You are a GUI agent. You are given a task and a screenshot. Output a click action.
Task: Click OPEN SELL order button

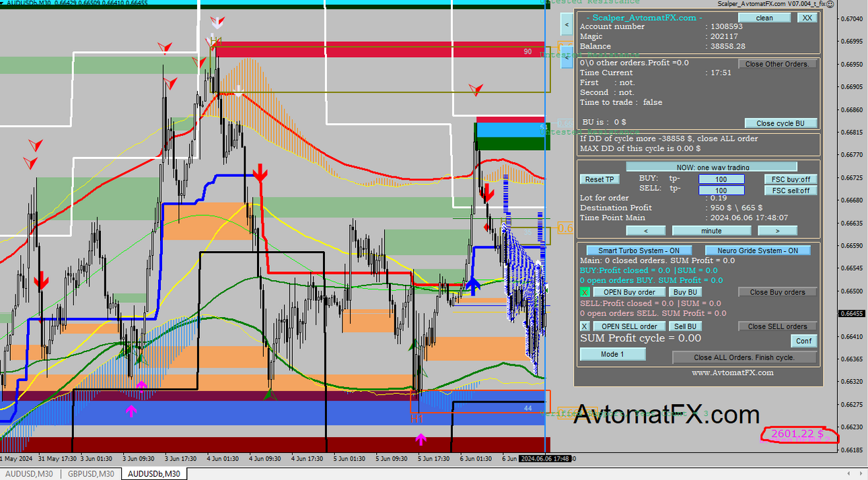point(629,327)
